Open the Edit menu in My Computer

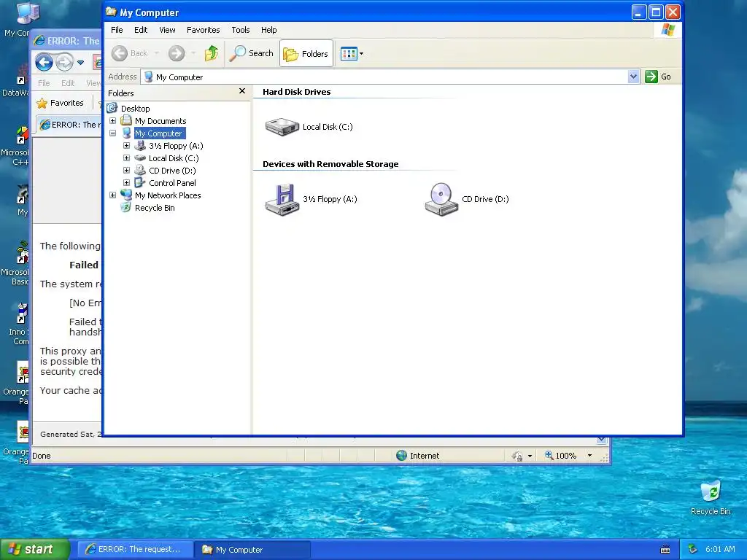[141, 30]
